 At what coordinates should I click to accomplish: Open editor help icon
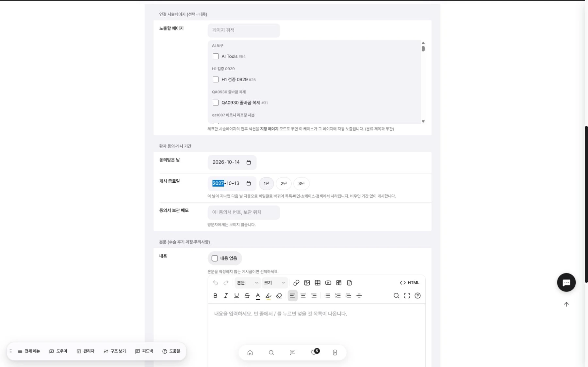coord(417,295)
